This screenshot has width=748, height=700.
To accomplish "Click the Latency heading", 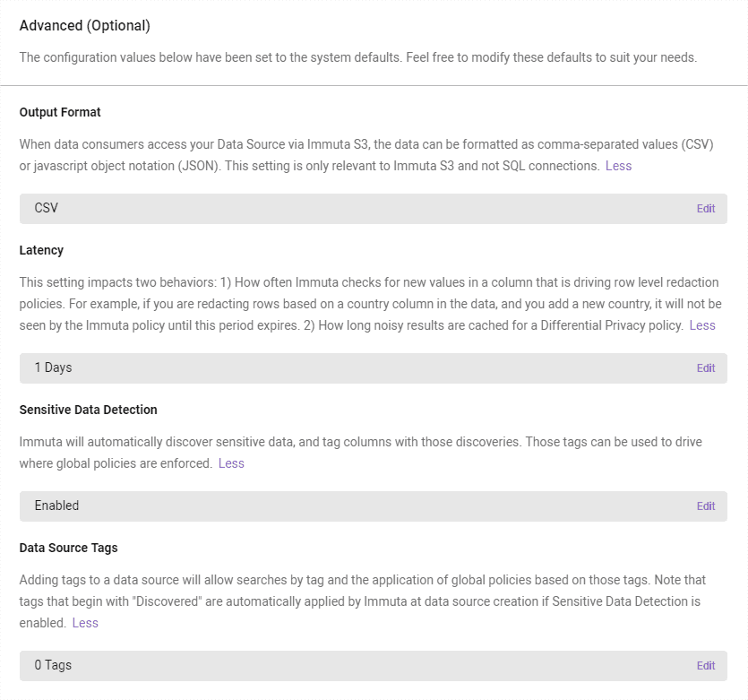I will tap(41, 250).
